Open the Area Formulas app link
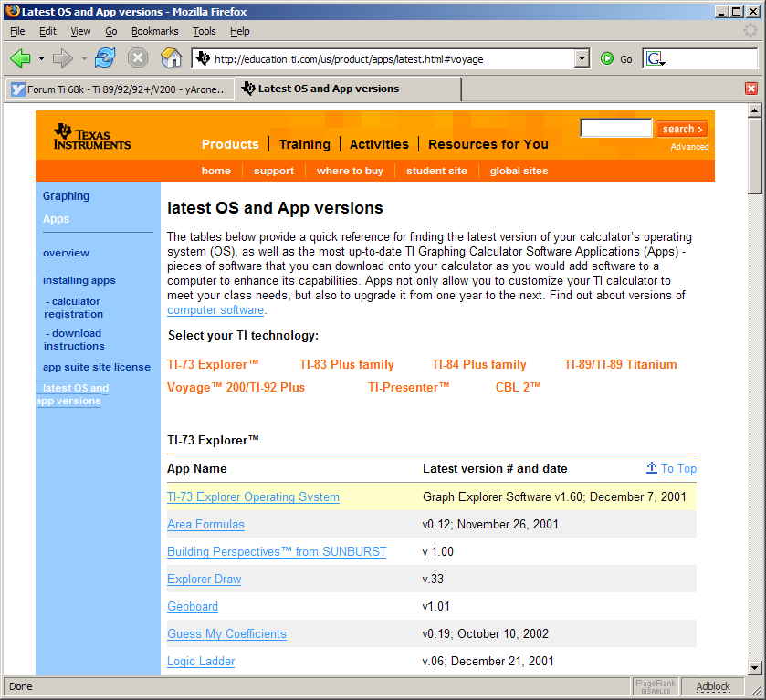Viewport: 766px width, 700px height. pos(205,524)
